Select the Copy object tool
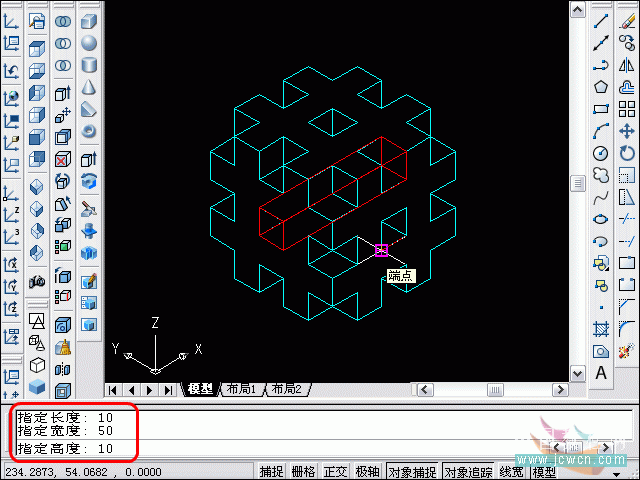The height and width of the screenshot is (480, 640). point(627,43)
